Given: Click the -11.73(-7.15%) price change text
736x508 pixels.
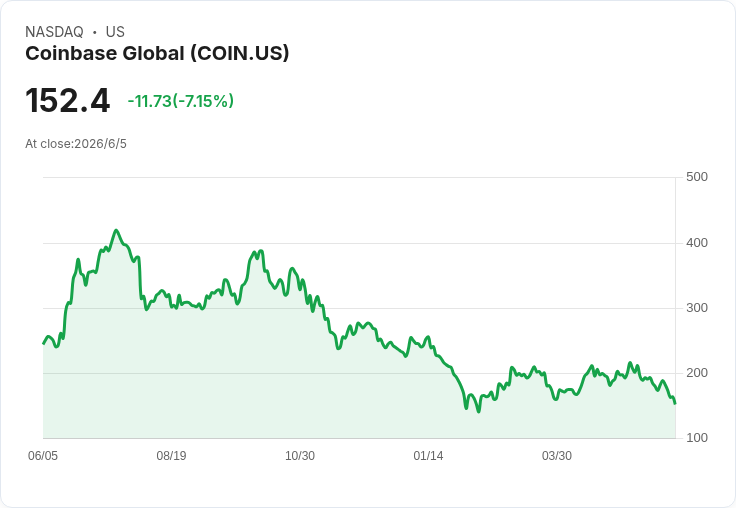Looking at the screenshot, I should coord(181,101).
